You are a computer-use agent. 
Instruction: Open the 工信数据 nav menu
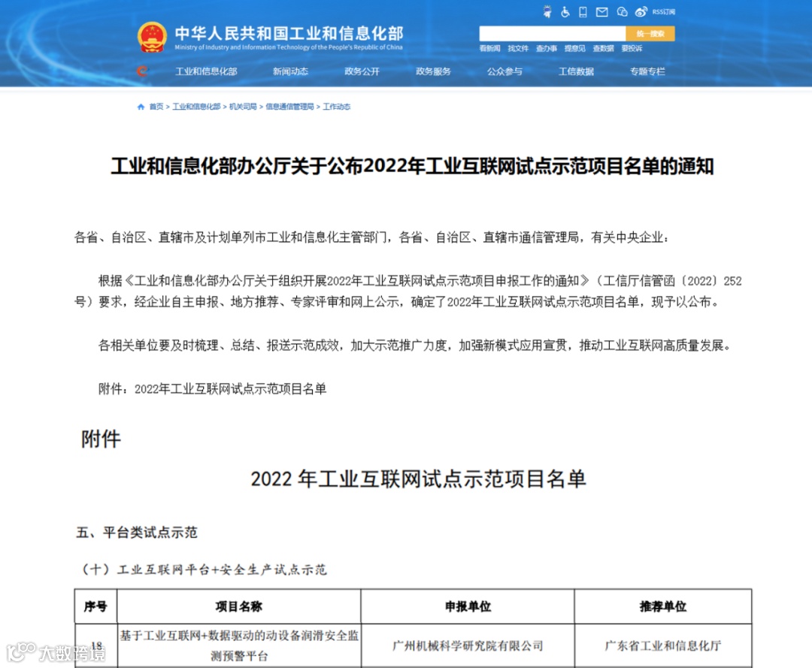click(x=577, y=71)
